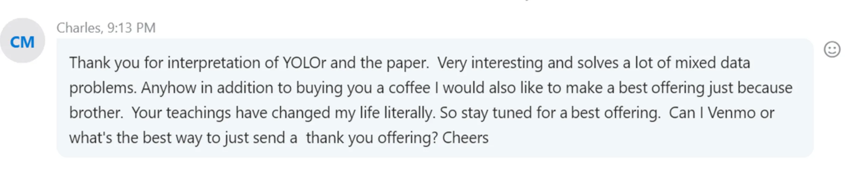Image resolution: width=868 pixels, height=172 pixels.
Task: Click the word Cheers ending the message
Action: coord(465,138)
